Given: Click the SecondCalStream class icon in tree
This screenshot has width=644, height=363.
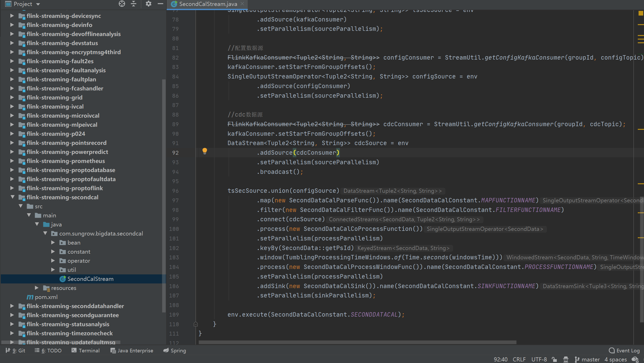Looking at the screenshot, I should tap(63, 279).
